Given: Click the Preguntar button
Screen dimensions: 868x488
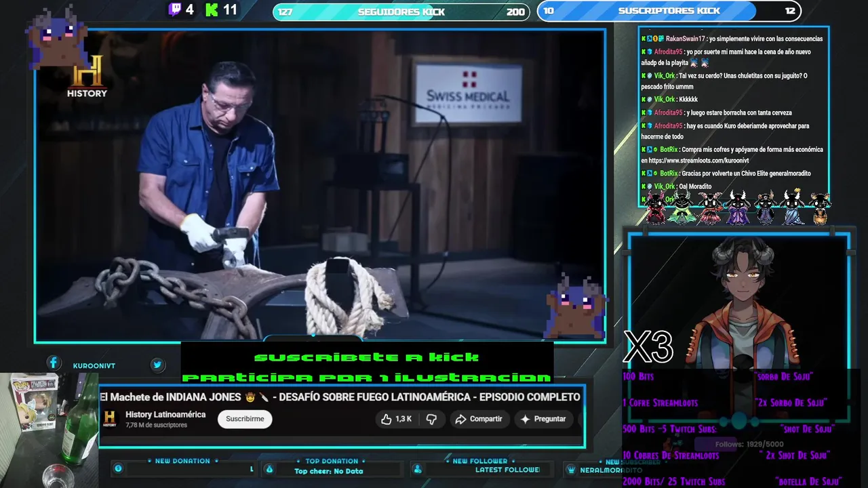Looking at the screenshot, I should 542,419.
